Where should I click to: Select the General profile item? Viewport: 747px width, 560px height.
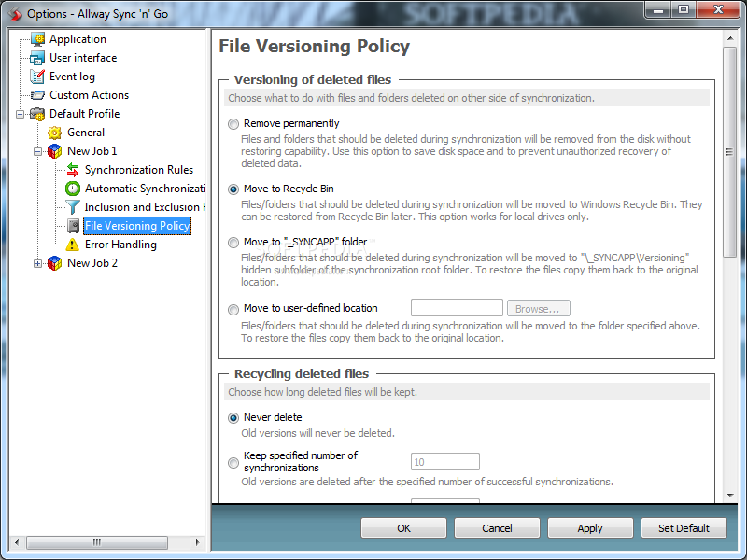click(x=86, y=133)
